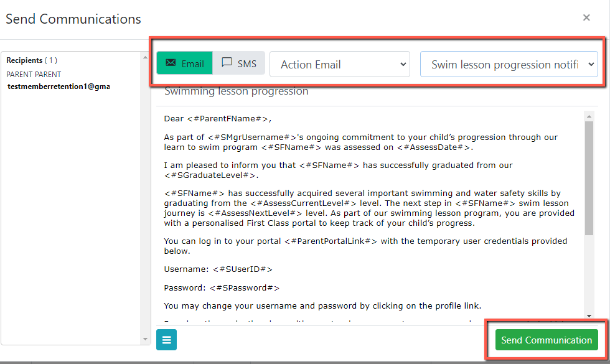Click the envelope icon on Email tab
The height and width of the screenshot is (364, 610).
[171, 63]
